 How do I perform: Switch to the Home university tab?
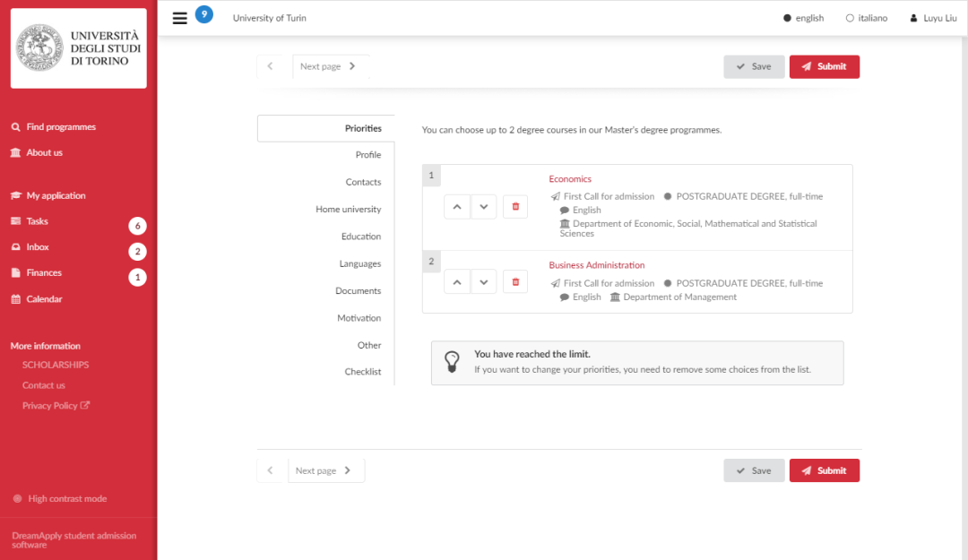[348, 210]
